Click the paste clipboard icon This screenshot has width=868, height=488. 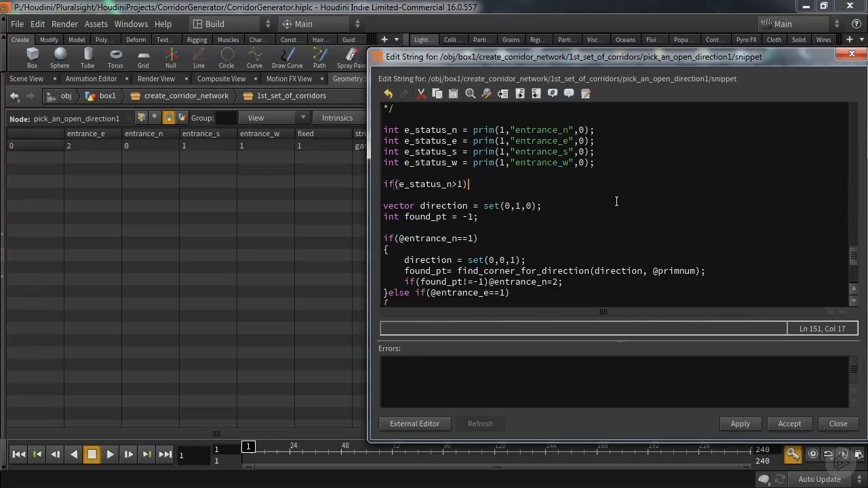454,94
